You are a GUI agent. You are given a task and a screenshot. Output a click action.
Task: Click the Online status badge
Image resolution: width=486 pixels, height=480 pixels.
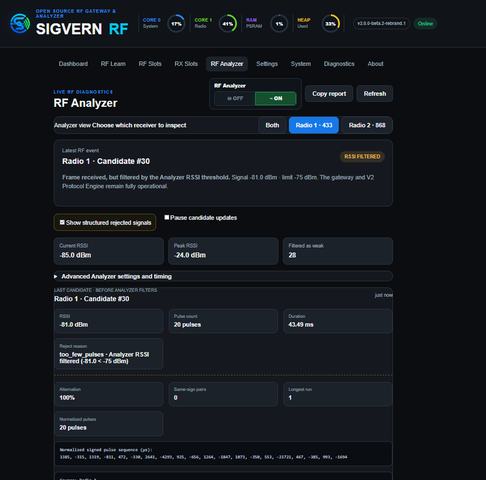425,23
